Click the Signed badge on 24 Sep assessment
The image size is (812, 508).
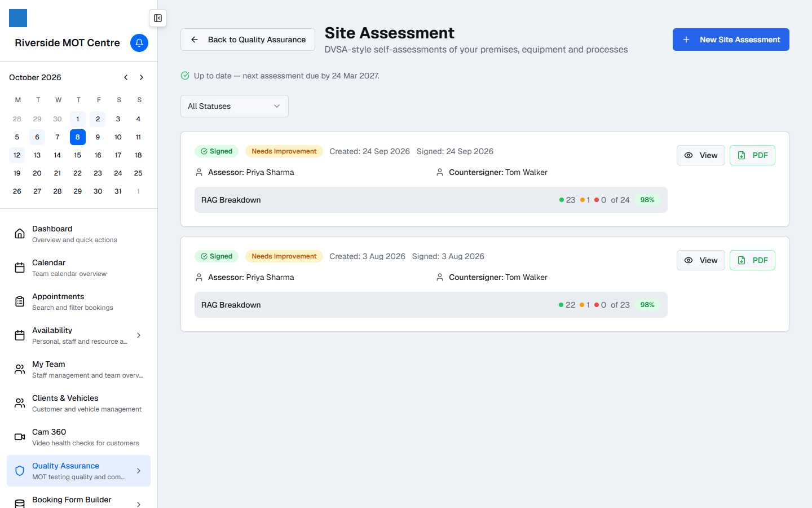tap(217, 151)
